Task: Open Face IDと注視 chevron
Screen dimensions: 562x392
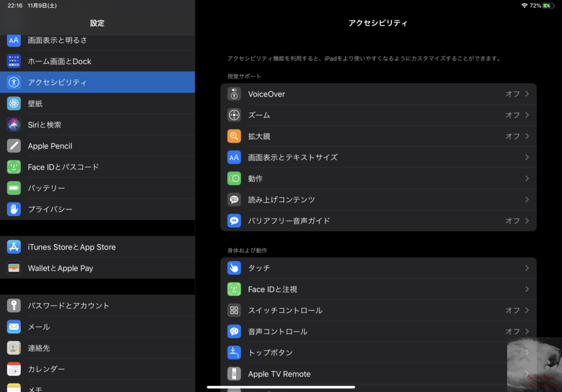Action: coord(527,289)
